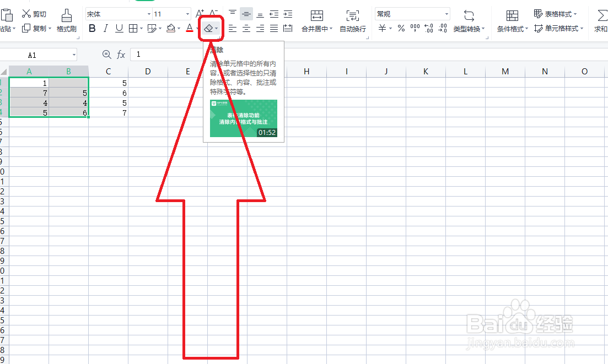The image size is (608, 364).
Task: Align text right
Action: point(260,28)
